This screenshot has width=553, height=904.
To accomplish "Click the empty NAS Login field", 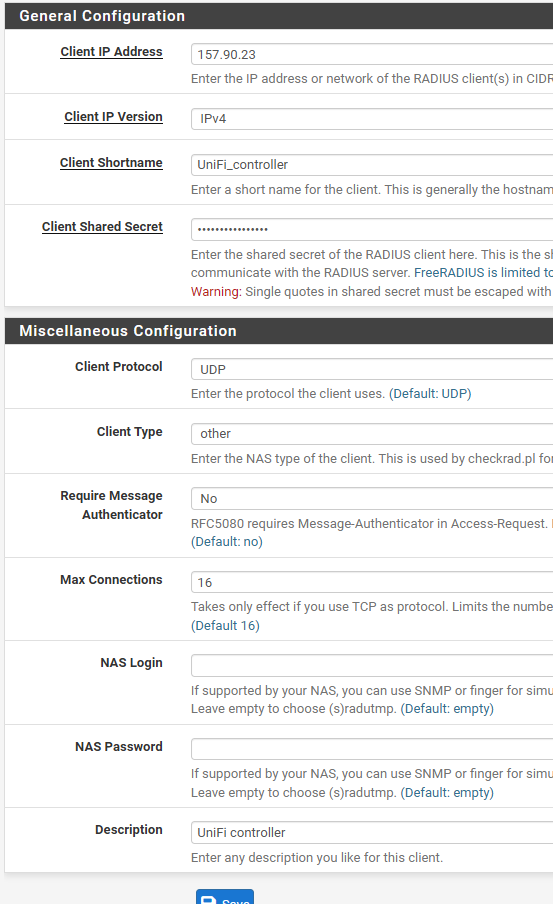I will coord(372,665).
